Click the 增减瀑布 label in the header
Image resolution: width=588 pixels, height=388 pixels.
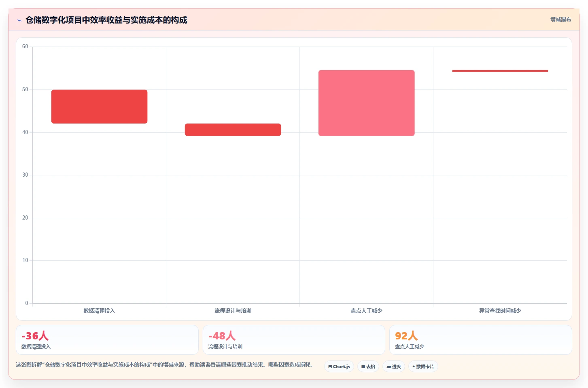tap(560, 19)
